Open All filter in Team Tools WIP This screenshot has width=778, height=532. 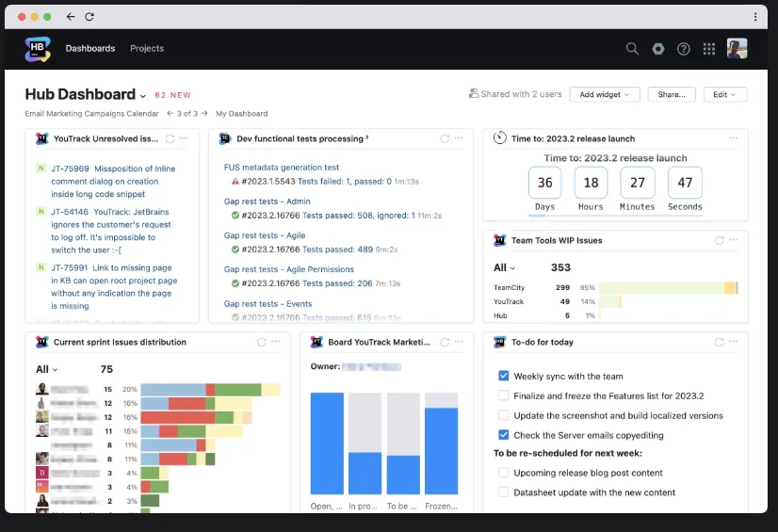[504, 267]
